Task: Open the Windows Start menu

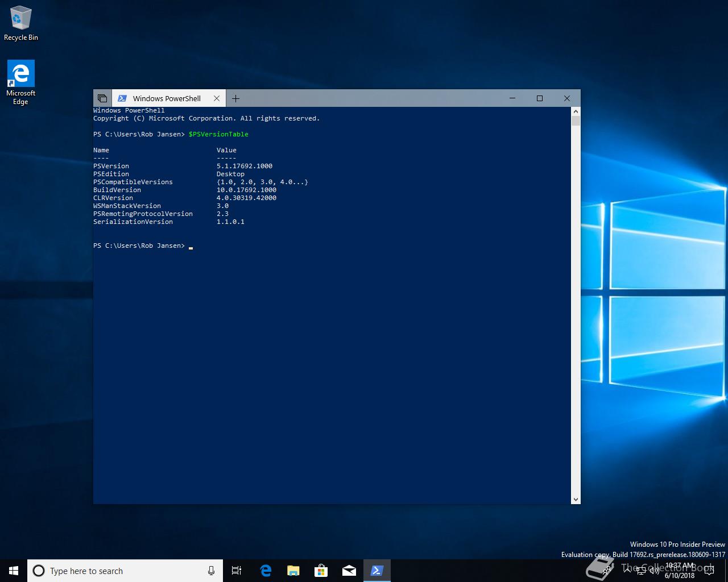Action: pos(14,571)
